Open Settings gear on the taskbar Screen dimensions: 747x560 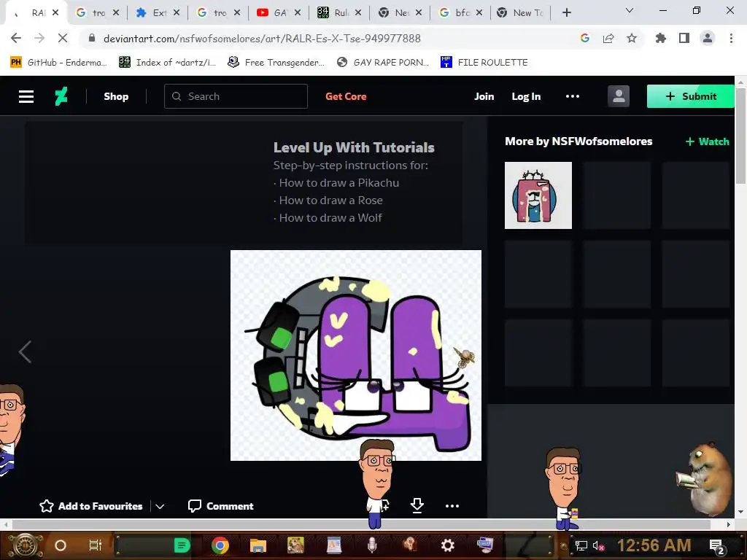447,545
